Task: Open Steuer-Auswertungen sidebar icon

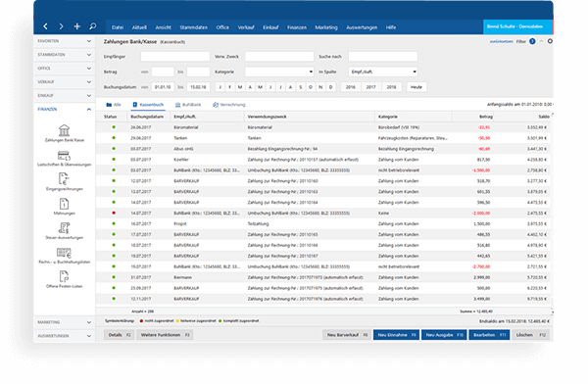Action: coord(64,228)
